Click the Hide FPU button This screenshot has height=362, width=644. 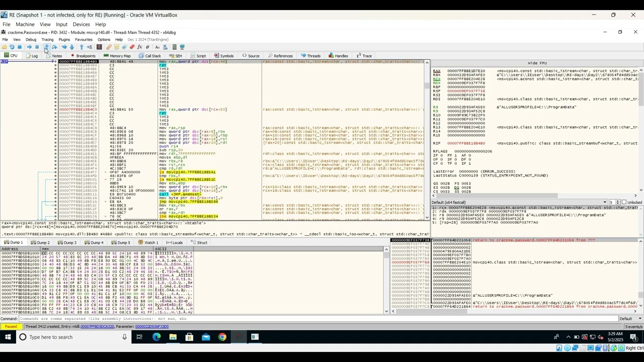coord(537,63)
